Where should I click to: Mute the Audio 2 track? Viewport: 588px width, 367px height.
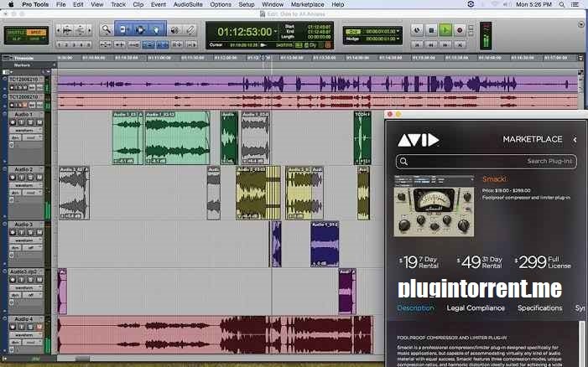point(39,178)
